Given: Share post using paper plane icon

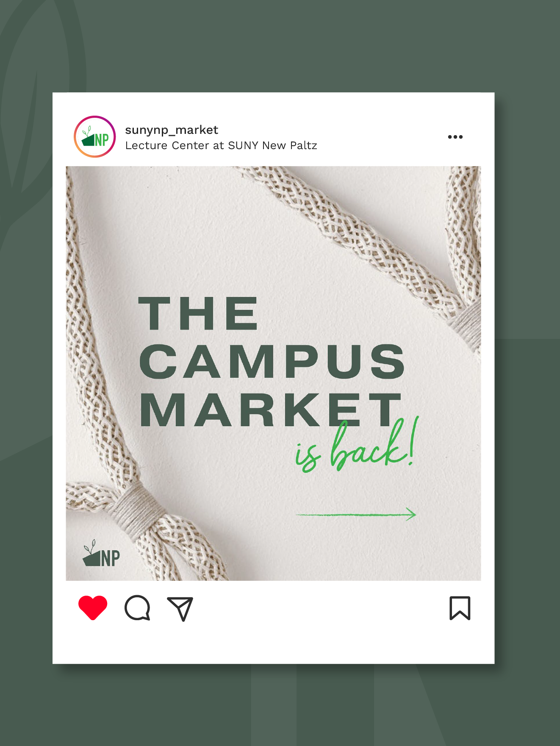Looking at the screenshot, I should point(180,609).
